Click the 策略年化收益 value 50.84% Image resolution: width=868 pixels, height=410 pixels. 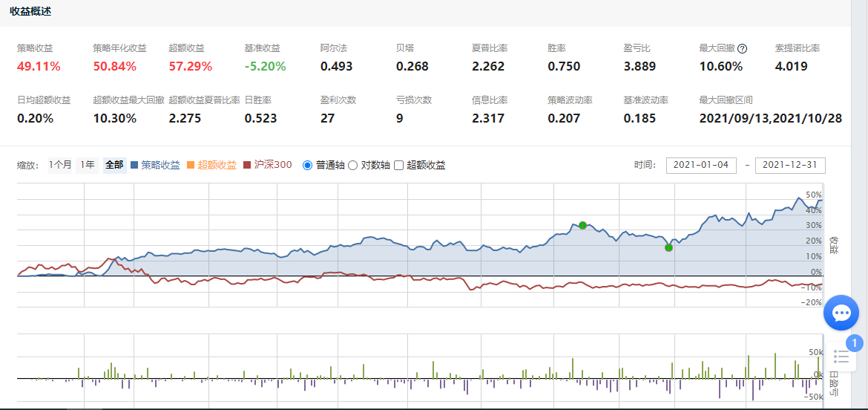114,67
